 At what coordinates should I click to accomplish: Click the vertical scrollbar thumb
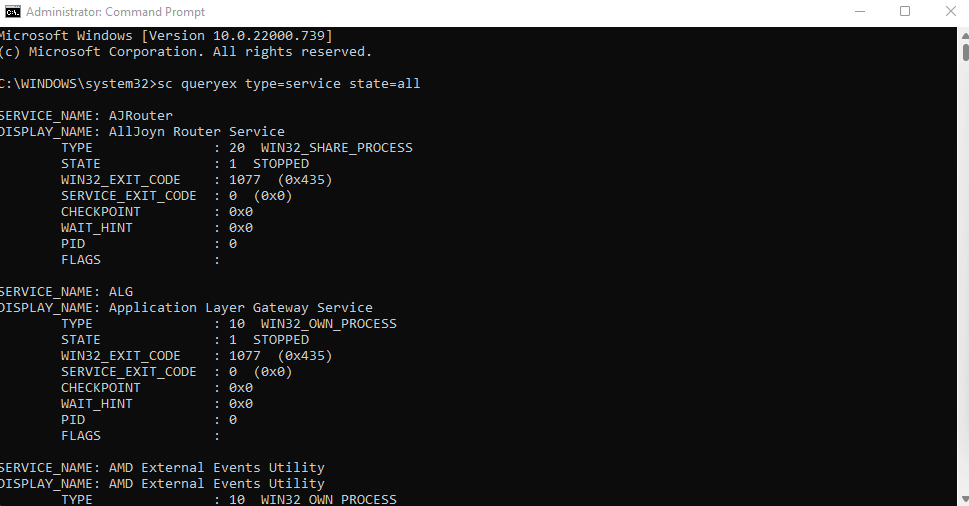click(964, 52)
